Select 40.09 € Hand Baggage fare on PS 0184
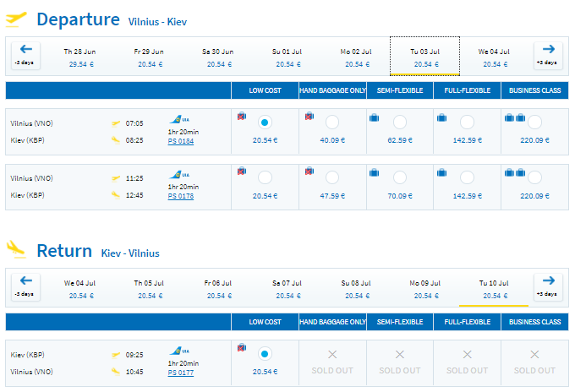 [332, 122]
